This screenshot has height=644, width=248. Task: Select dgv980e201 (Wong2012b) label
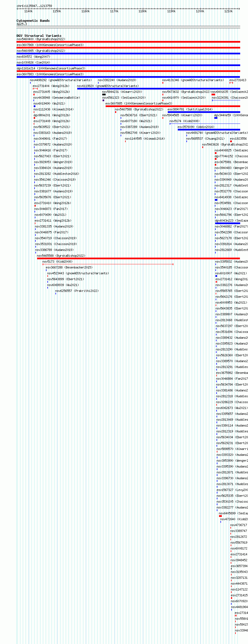tap(52, 115)
